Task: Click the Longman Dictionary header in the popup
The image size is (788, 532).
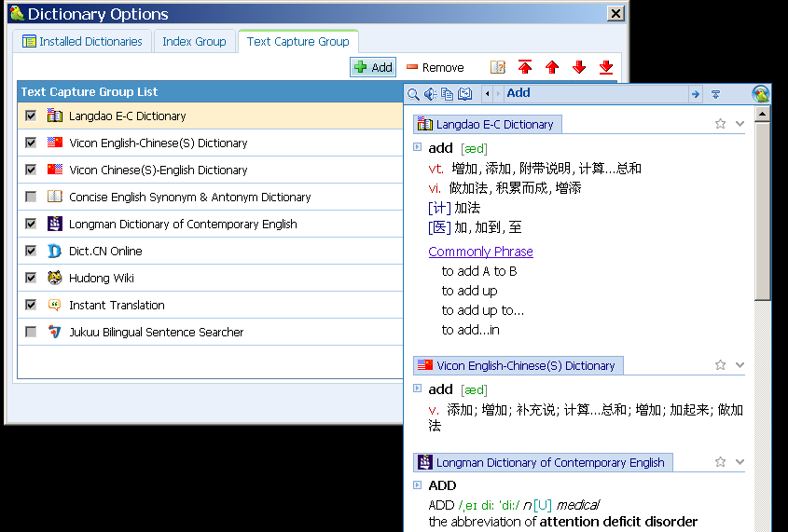Action: pyautogui.click(x=543, y=462)
